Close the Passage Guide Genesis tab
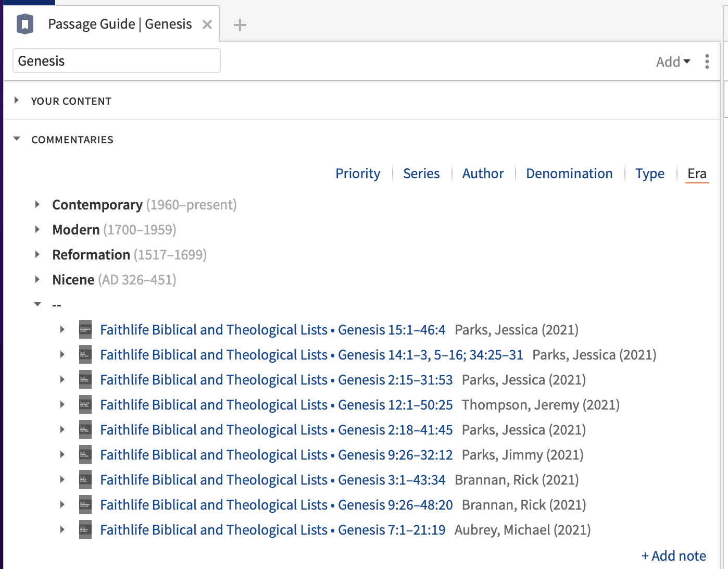728x569 pixels. click(207, 24)
